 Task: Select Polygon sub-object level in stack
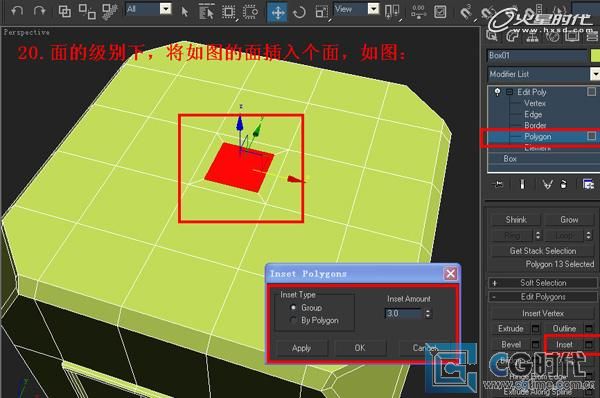[x=538, y=137]
